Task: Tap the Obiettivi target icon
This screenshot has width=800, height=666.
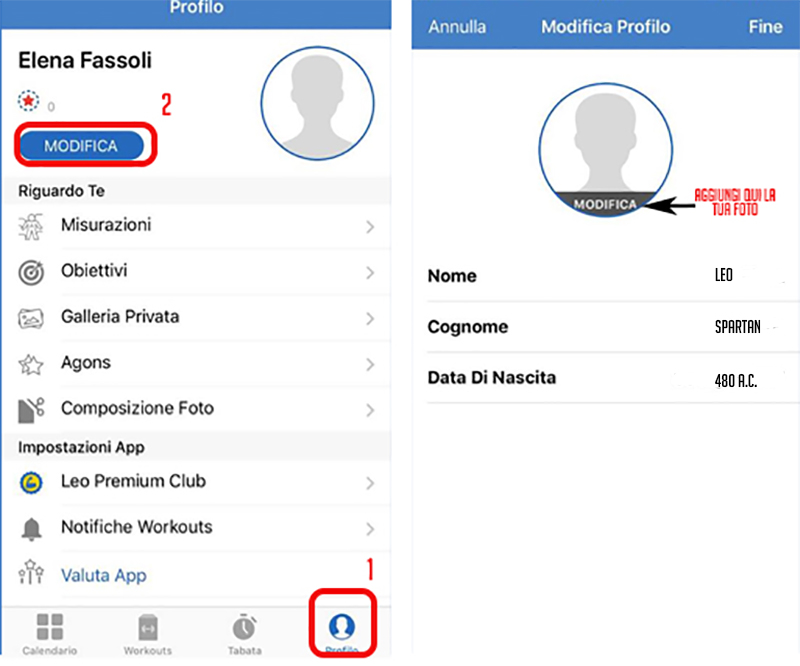Action: point(31,272)
